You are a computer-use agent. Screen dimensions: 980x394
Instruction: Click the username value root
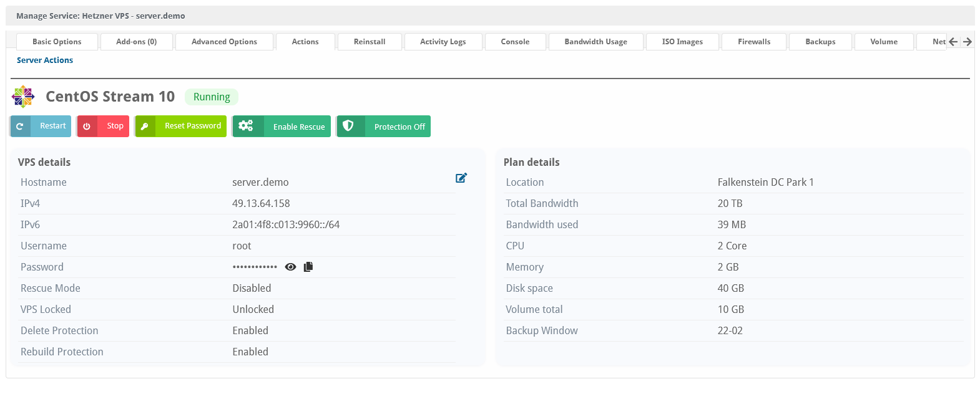coord(242,246)
